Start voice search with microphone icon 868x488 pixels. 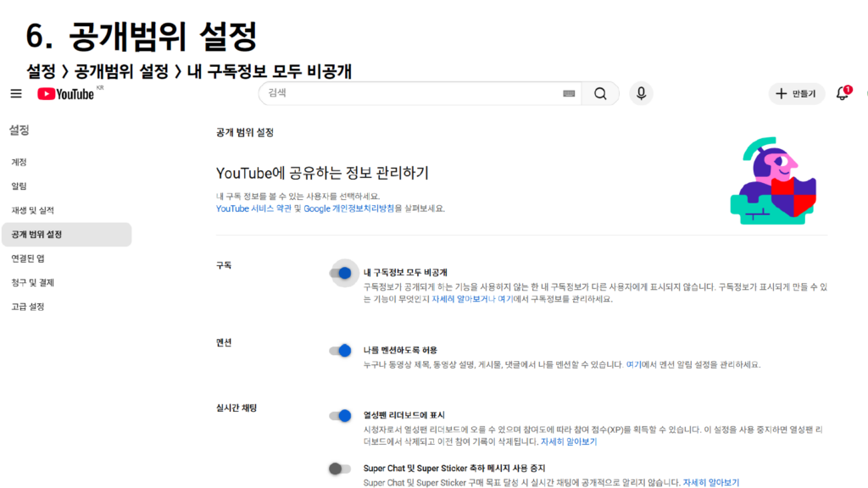641,93
